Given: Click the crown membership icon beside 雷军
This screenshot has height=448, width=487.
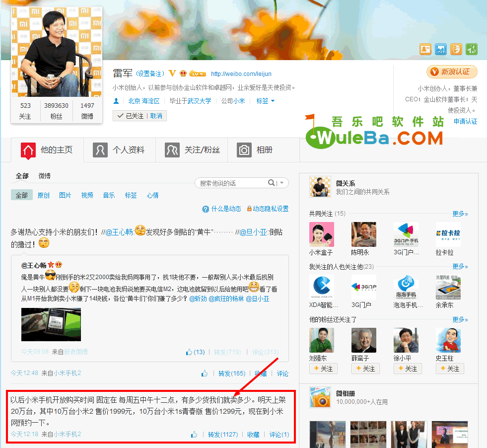Looking at the screenshot, I should (x=183, y=74).
